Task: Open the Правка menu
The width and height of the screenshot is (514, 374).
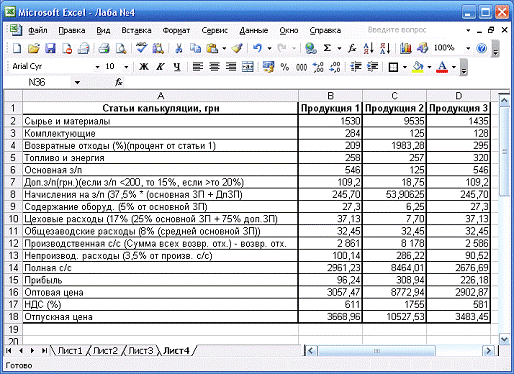Action: pos(72,30)
